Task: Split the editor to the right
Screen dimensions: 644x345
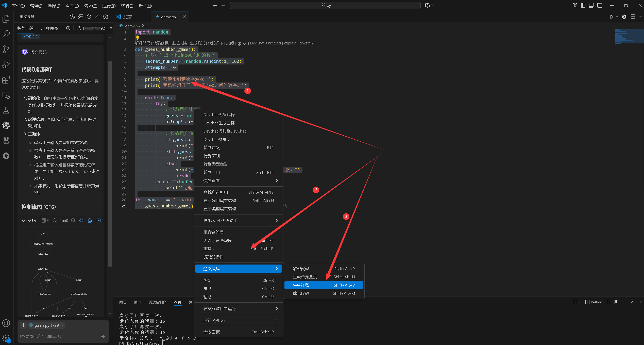Action: pos(633,17)
